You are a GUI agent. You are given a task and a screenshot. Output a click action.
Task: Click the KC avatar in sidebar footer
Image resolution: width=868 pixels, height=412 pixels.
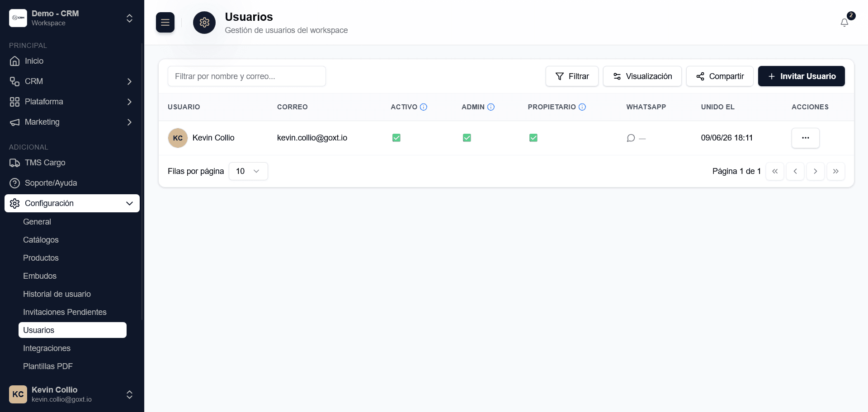tap(18, 394)
